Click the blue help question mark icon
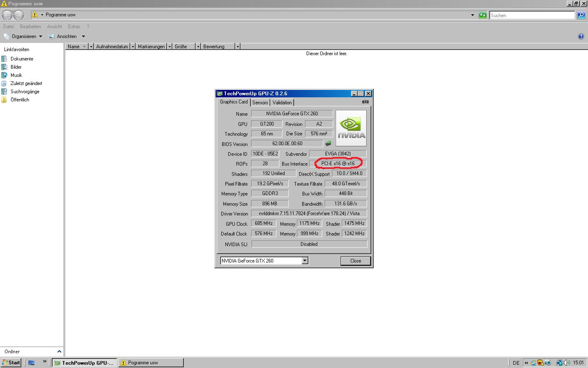Image resolution: width=588 pixels, height=368 pixels. point(581,36)
